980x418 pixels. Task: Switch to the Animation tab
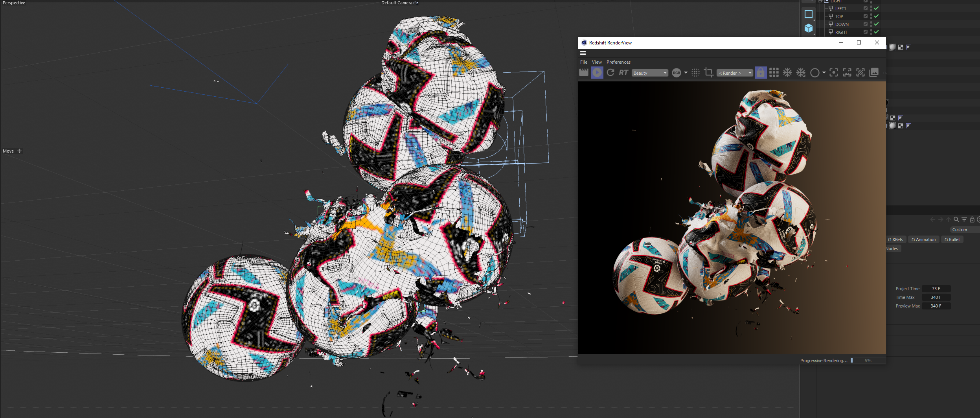click(923, 239)
